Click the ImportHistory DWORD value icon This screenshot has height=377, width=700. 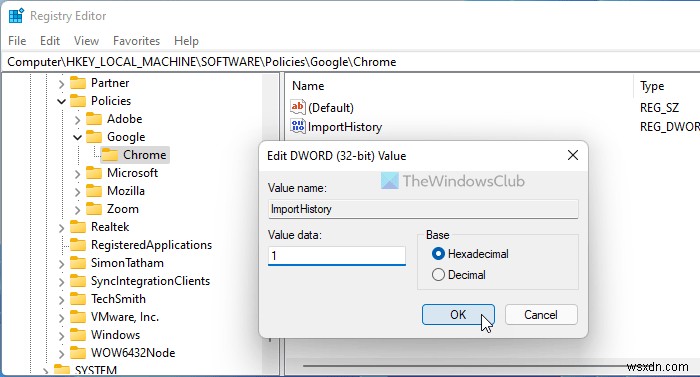tap(297, 126)
